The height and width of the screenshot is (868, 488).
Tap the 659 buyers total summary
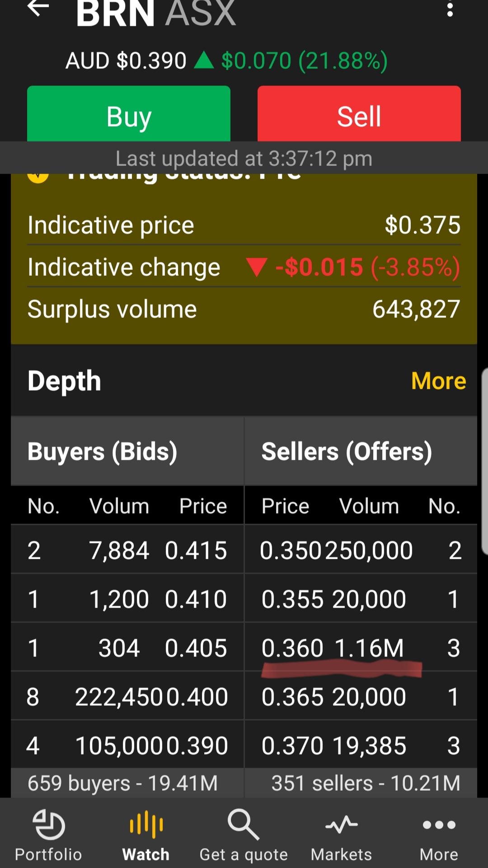coord(123,783)
